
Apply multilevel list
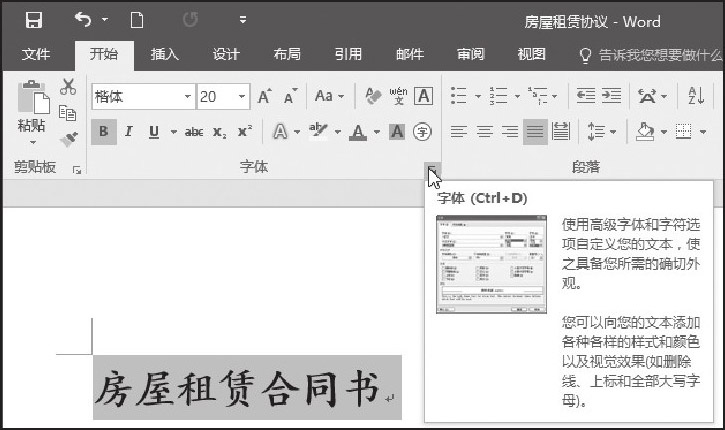point(537,96)
